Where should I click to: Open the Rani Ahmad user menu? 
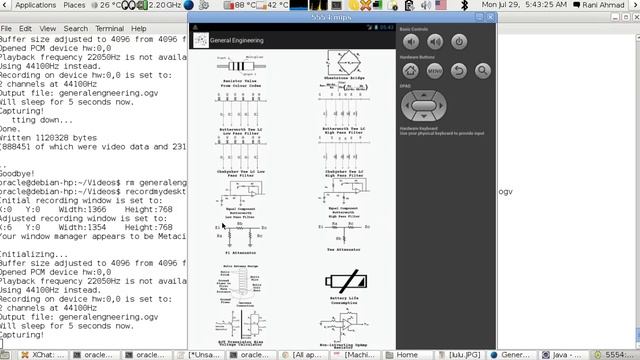(x=599, y=5)
